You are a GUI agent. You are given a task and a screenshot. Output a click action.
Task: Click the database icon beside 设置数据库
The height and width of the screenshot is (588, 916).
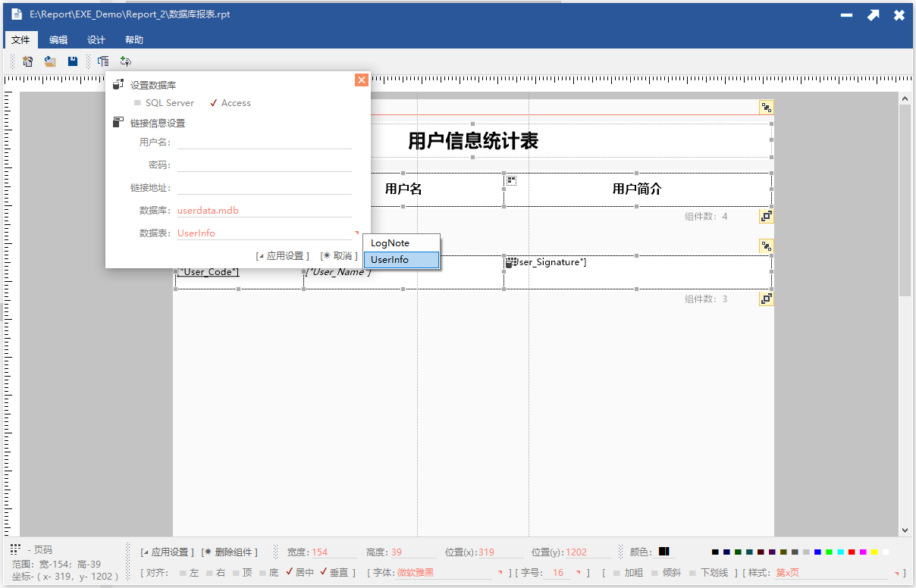[118, 85]
